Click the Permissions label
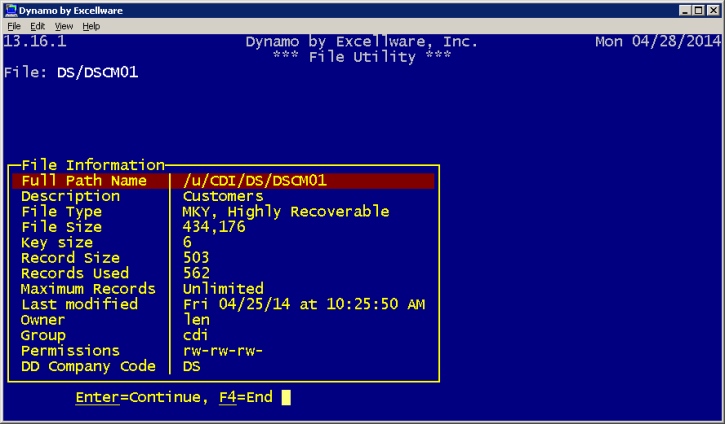725x424 pixels. pos(70,351)
